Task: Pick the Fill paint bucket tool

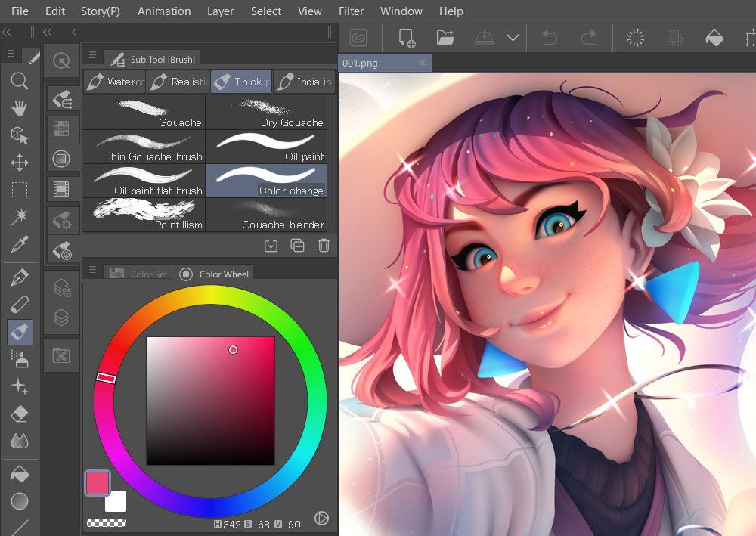Action: (20, 474)
